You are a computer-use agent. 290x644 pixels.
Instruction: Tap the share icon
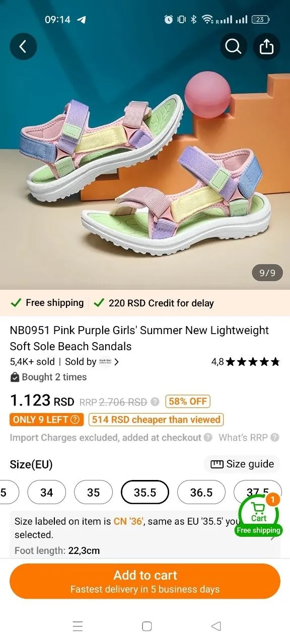[266, 46]
